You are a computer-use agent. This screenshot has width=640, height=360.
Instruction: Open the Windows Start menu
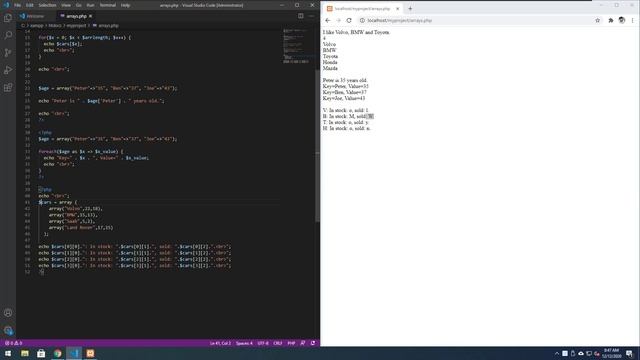[x=8, y=353]
